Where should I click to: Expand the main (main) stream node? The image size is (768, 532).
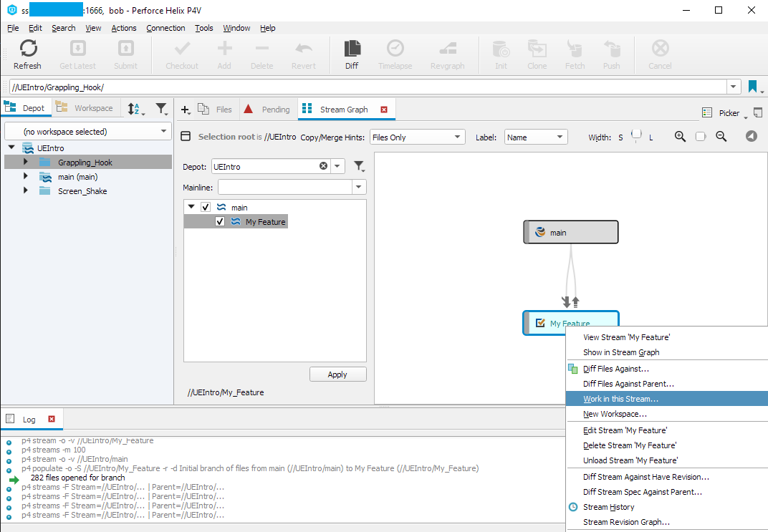26,176
